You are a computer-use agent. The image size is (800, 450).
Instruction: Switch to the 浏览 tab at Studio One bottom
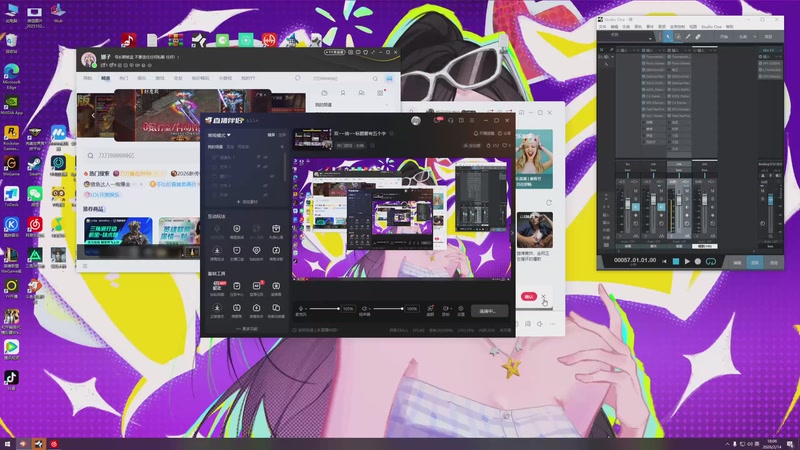click(x=773, y=262)
